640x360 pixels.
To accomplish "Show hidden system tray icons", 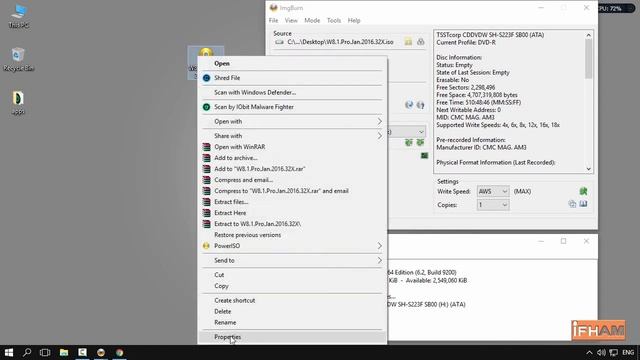I will pos(589,352).
